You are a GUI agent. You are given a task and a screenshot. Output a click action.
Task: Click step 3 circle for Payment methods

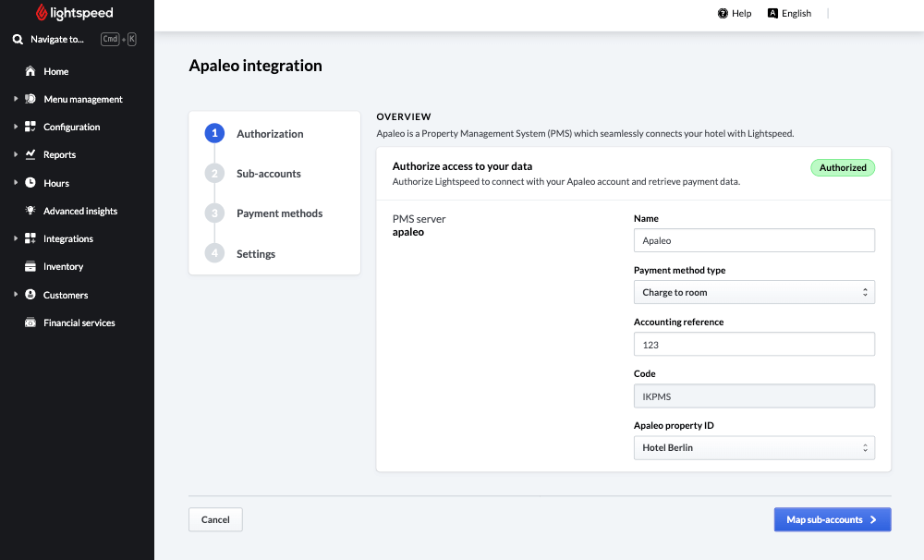(x=214, y=213)
